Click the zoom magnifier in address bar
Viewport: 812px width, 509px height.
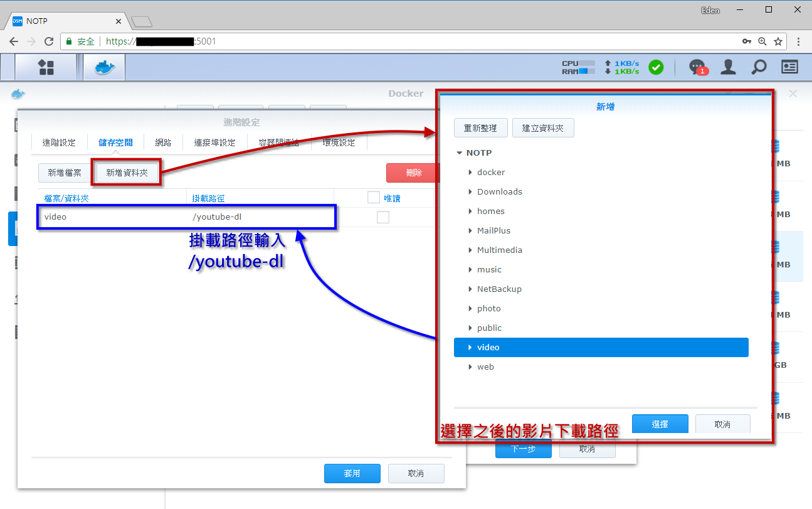762,41
